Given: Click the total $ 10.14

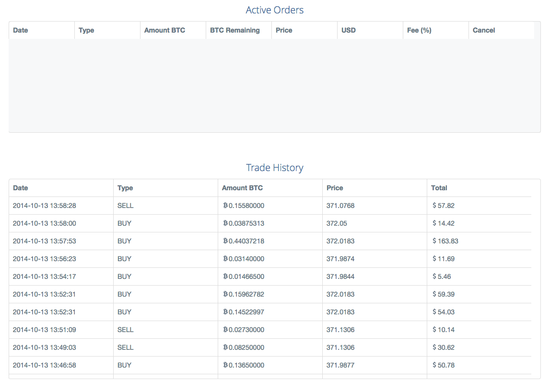Looking at the screenshot, I should click(x=444, y=330).
